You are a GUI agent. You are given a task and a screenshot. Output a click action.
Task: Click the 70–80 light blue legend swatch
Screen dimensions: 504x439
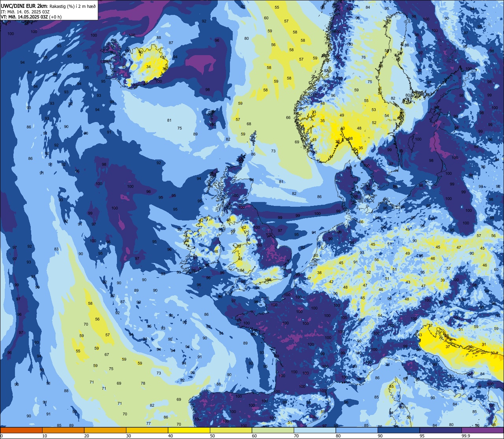tap(315, 430)
